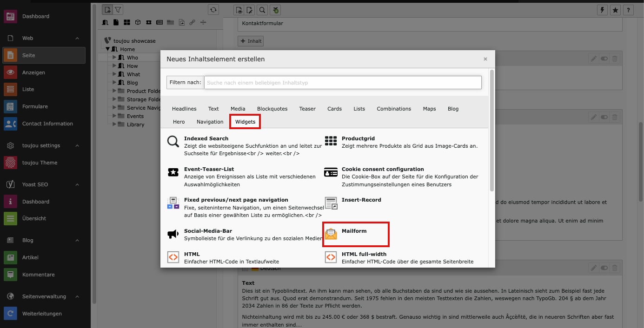The height and width of the screenshot is (328, 644).
Task: Expand the Who page in tree
Action: (x=114, y=58)
